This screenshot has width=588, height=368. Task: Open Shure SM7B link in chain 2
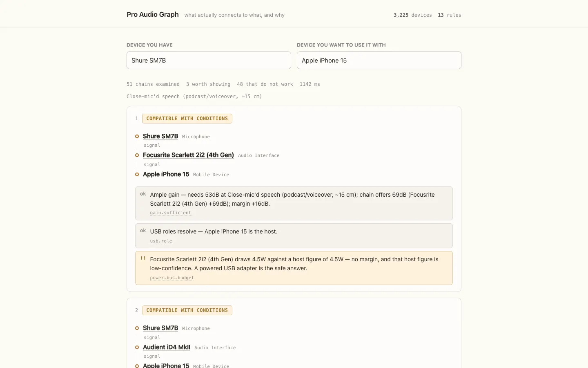160,328
